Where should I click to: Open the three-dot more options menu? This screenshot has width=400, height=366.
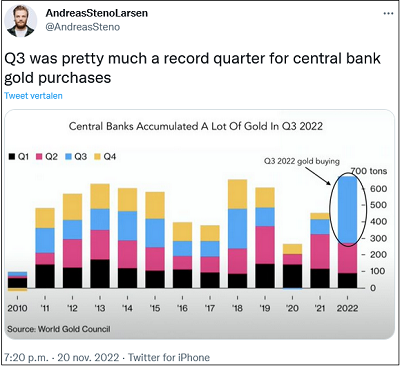[x=388, y=14]
